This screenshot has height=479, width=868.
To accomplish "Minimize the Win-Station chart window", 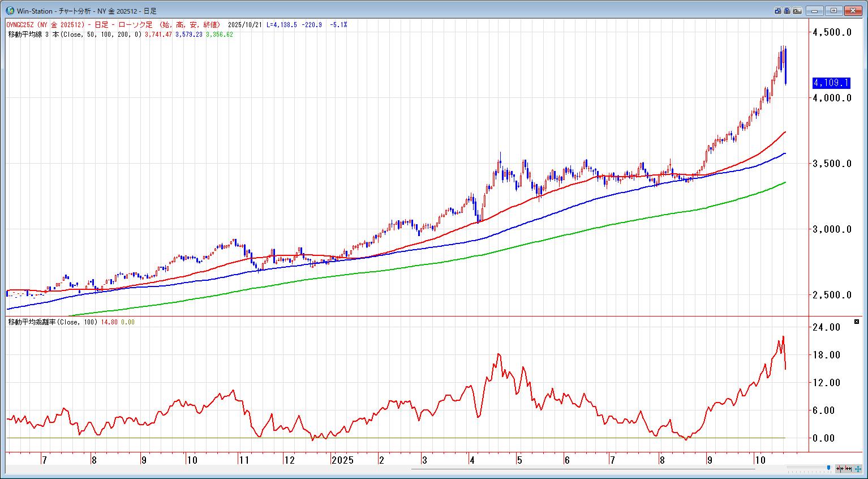I will (815, 11).
